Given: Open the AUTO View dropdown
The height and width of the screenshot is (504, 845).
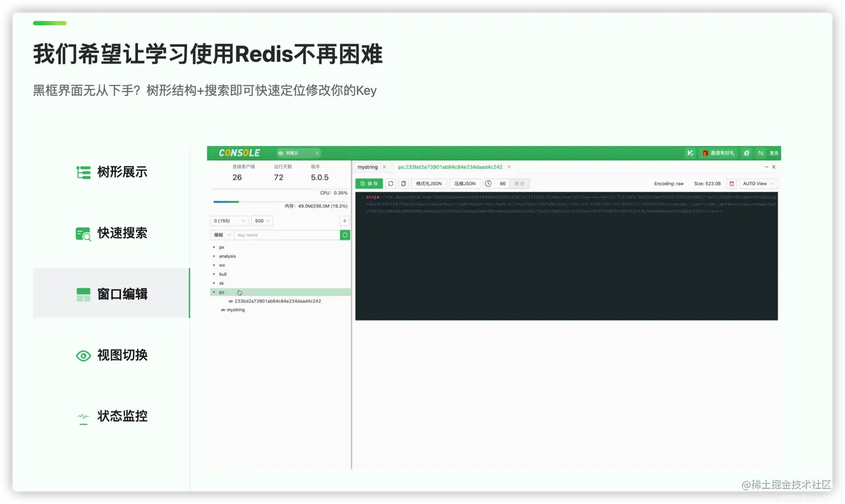Looking at the screenshot, I should click(758, 184).
